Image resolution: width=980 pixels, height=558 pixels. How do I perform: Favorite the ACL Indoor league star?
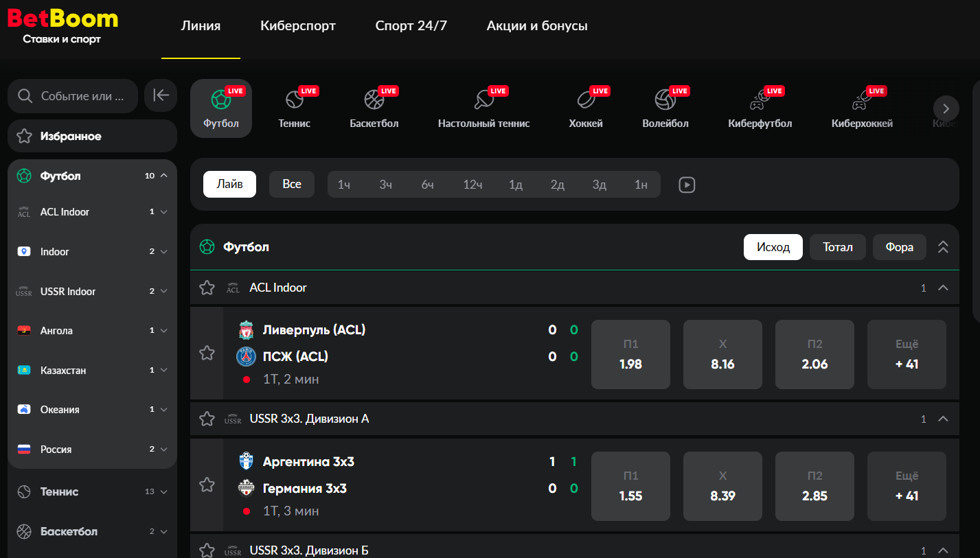[x=207, y=288]
